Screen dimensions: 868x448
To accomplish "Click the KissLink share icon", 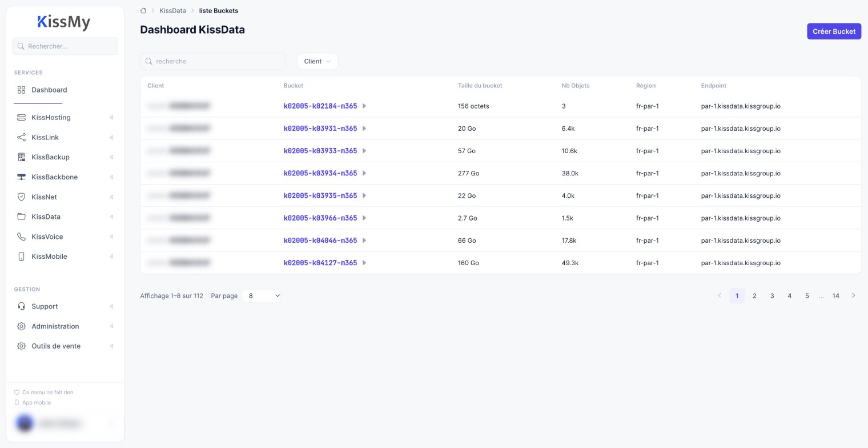I will (x=21, y=137).
